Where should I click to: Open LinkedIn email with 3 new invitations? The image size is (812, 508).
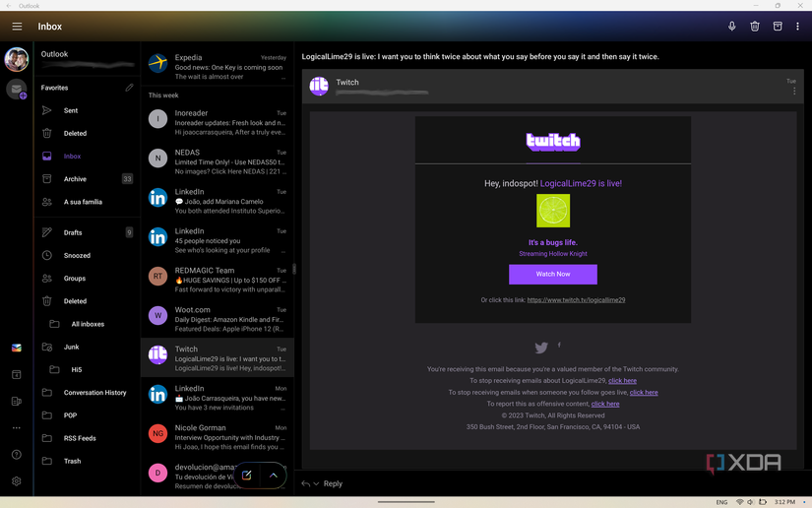point(217,398)
